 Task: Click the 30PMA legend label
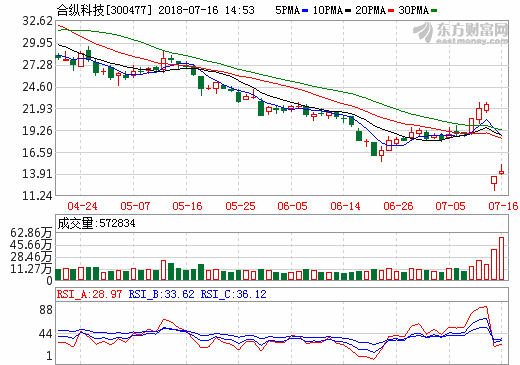(414, 10)
